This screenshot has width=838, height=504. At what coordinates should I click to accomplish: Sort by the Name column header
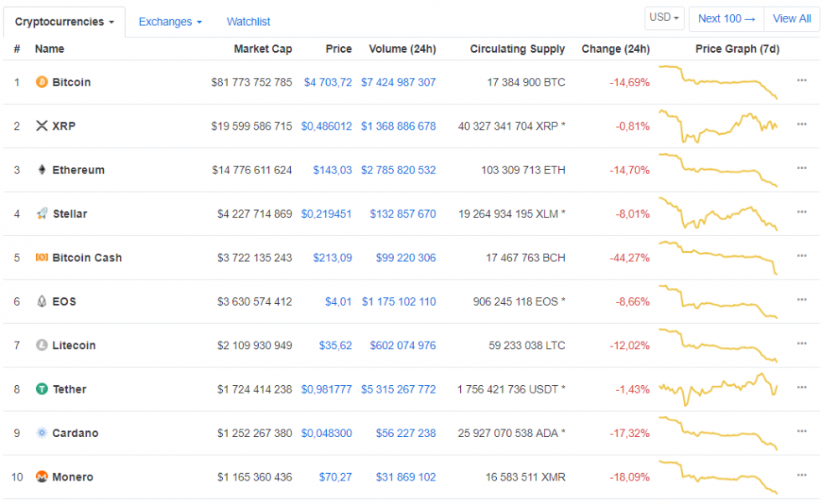[49, 49]
